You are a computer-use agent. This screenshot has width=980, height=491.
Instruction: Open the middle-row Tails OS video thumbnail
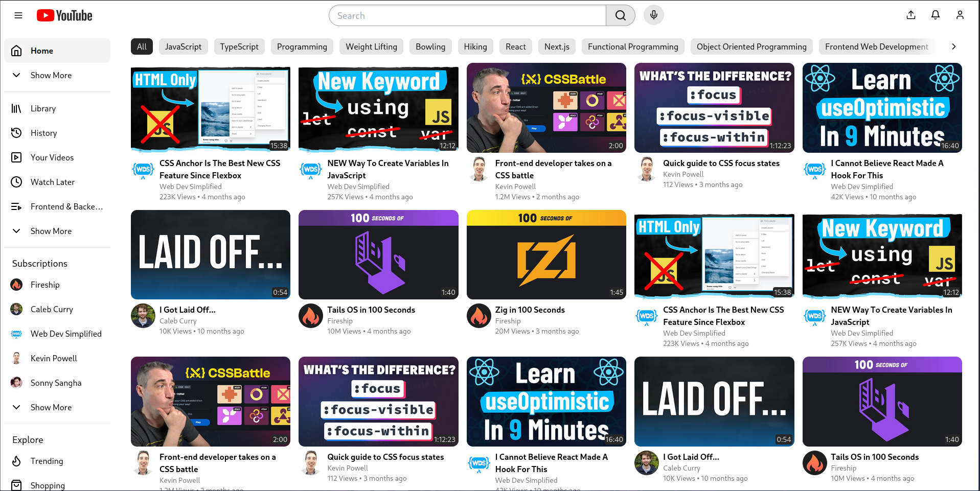378,254
